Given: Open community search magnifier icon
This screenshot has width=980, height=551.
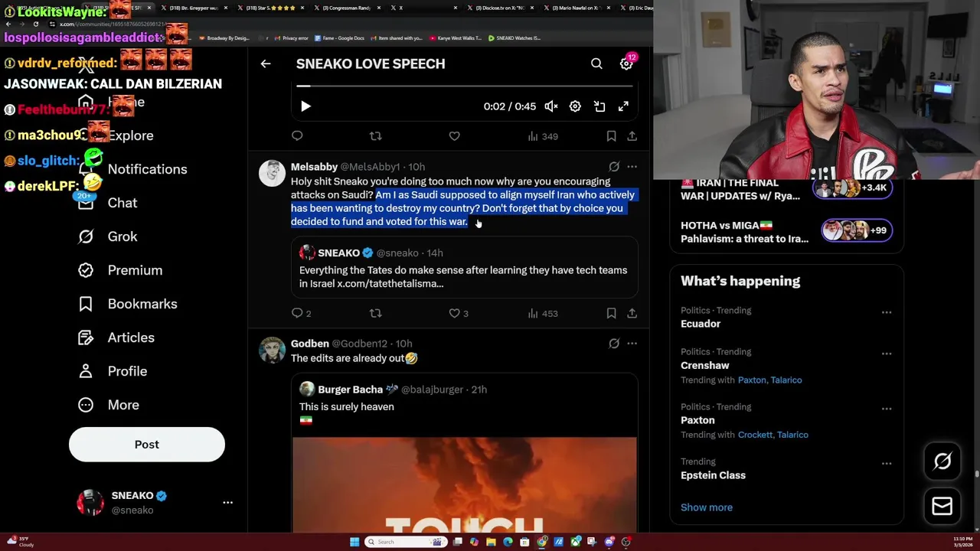Looking at the screenshot, I should (596, 64).
